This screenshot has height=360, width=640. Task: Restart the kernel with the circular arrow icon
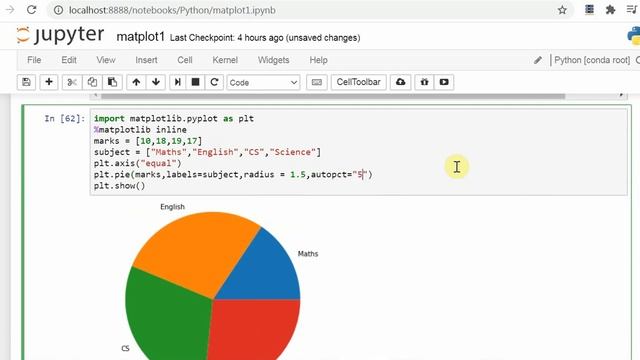pos(214,82)
